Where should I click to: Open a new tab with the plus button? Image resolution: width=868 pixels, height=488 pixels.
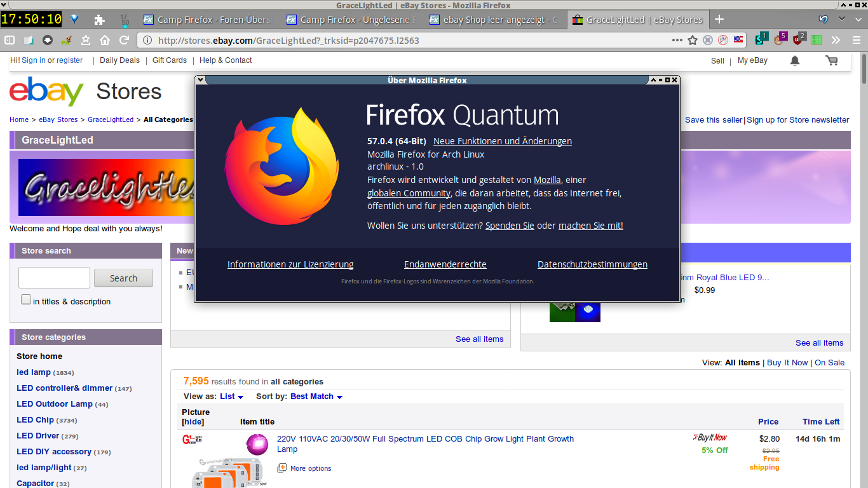pyautogui.click(x=719, y=19)
